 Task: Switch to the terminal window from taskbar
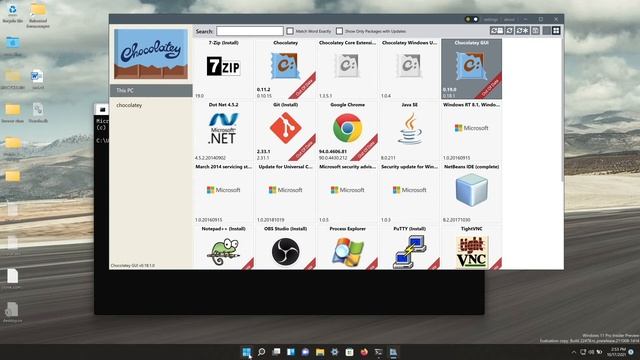(379, 352)
